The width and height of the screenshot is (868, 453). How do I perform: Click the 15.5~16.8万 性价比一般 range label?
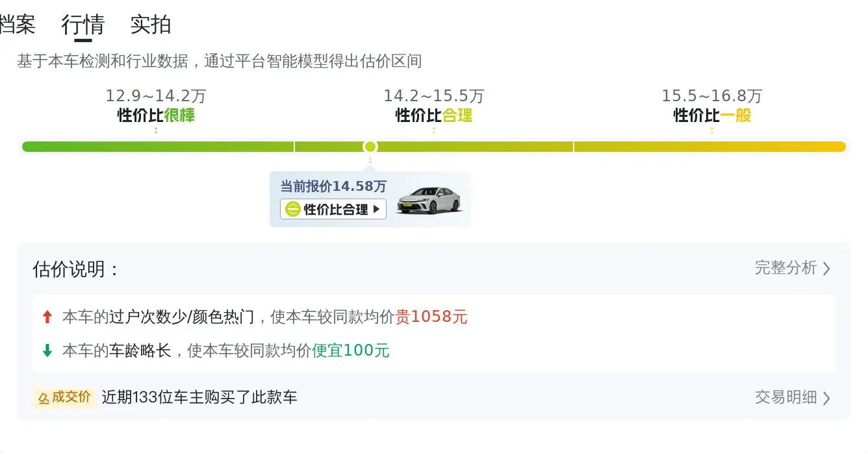[x=712, y=106]
